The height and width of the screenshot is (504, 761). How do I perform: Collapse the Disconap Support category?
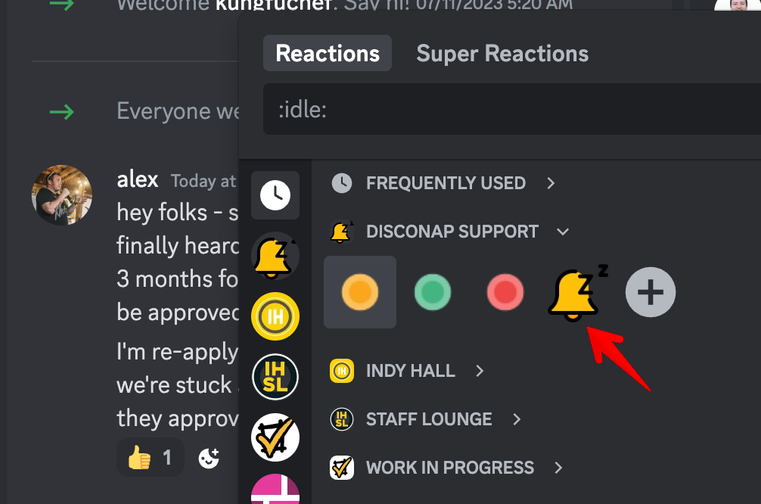pos(449,232)
